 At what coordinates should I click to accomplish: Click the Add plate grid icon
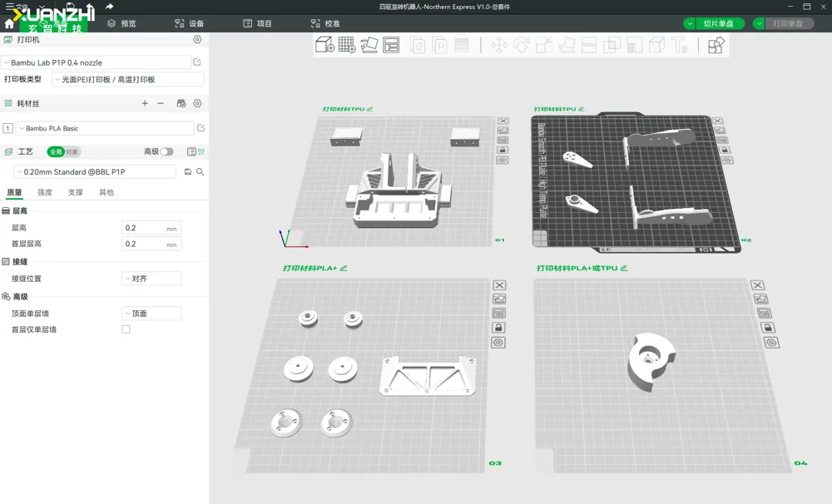coord(347,45)
